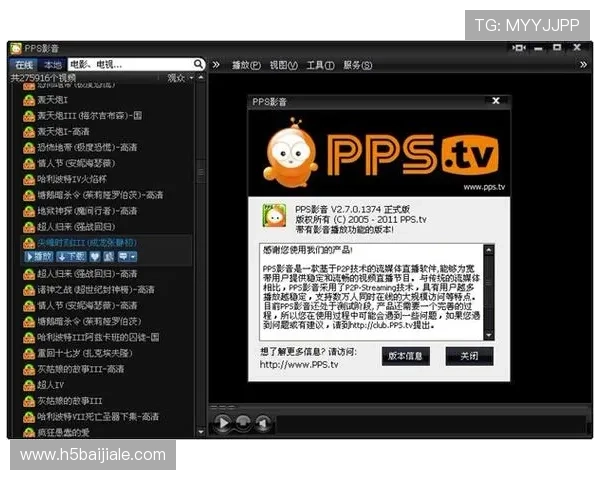
Task: Open the 观众 sort dropdown
Action: (181, 78)
